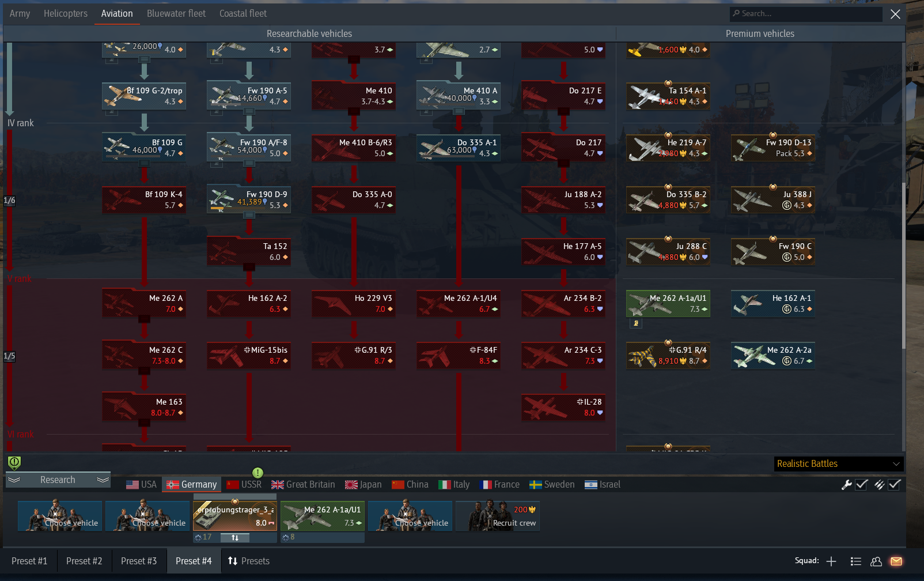Click the auto-refill ammunition icon
The height and width of the screenshot is (581, 924).
pos(879,485)
